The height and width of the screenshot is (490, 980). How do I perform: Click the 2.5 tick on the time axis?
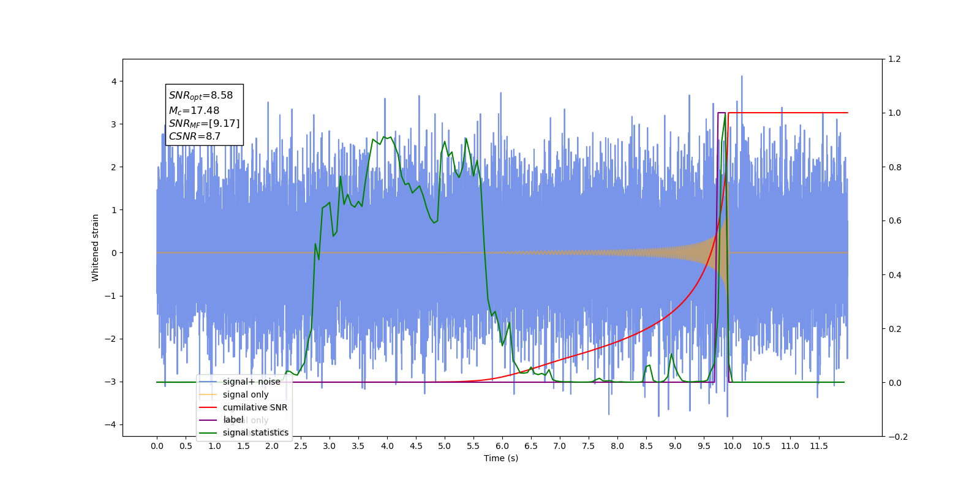(x=301, y=446)
